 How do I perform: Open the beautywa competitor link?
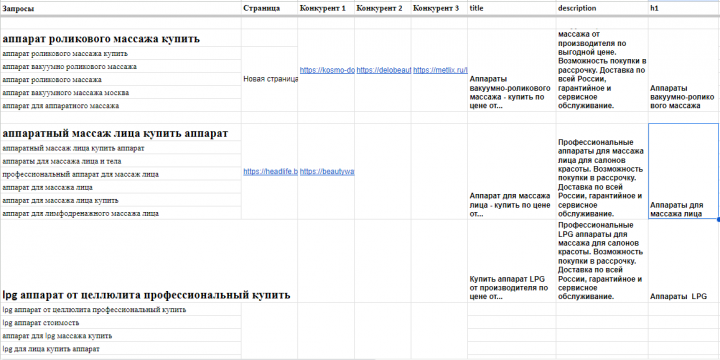[327, 171]
